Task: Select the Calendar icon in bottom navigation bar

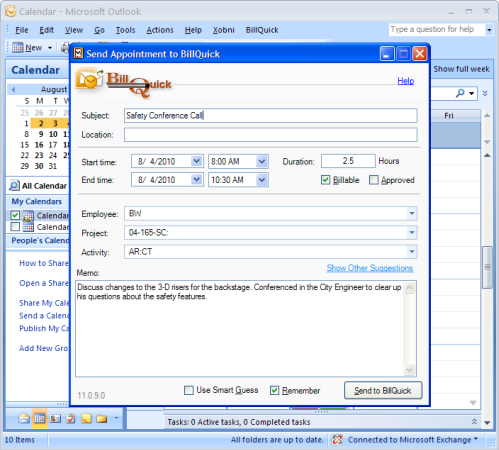Action: tap(40, 418)
